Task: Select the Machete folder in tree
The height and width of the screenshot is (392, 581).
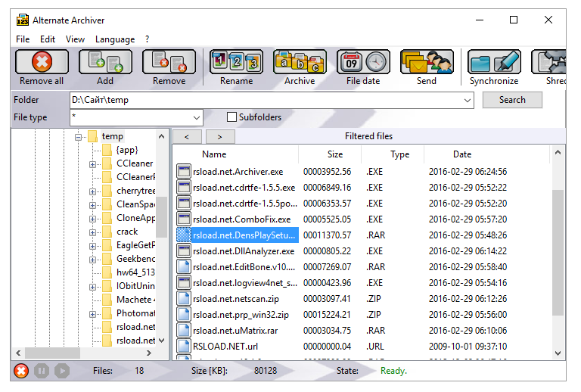Action: [x=135, y=300]
